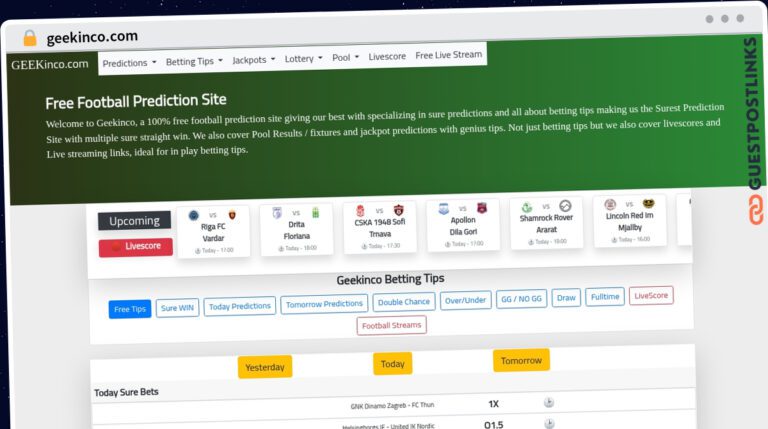This screenshot has height=429, width=768.
Task: Select the Double Chance tab
Action: (x=404, y=302)
